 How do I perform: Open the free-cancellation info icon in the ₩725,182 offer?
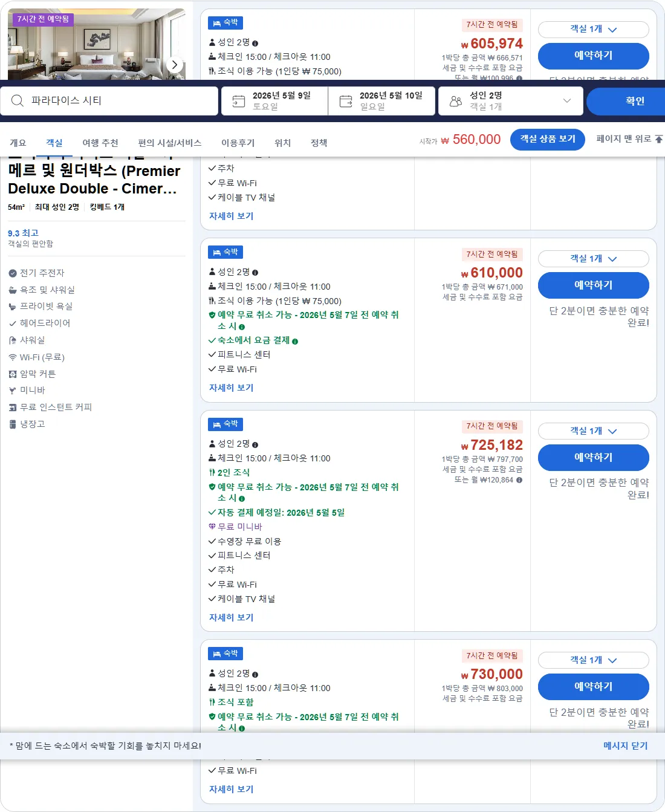coord(242,499)
